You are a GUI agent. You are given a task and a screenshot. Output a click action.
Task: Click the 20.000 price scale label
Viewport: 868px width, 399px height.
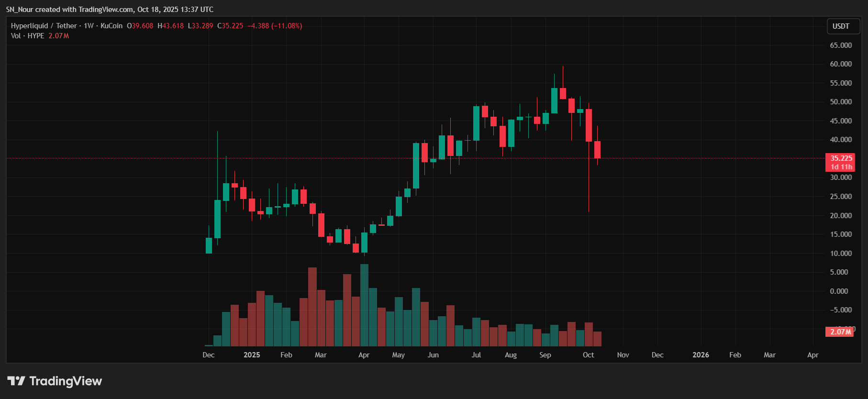(841, 216)
